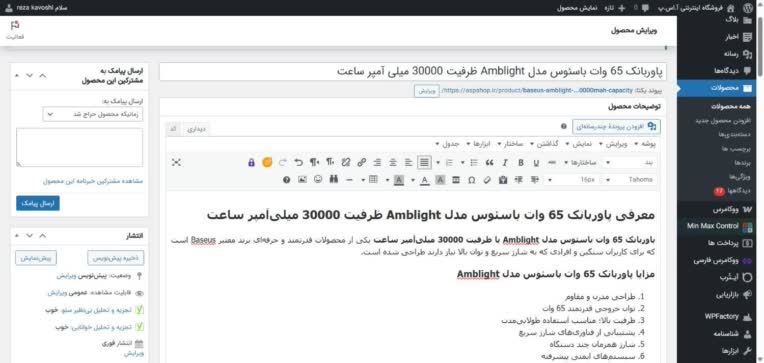
Task: Open the پوشه menu in editor
Action: tap(646, 144)
